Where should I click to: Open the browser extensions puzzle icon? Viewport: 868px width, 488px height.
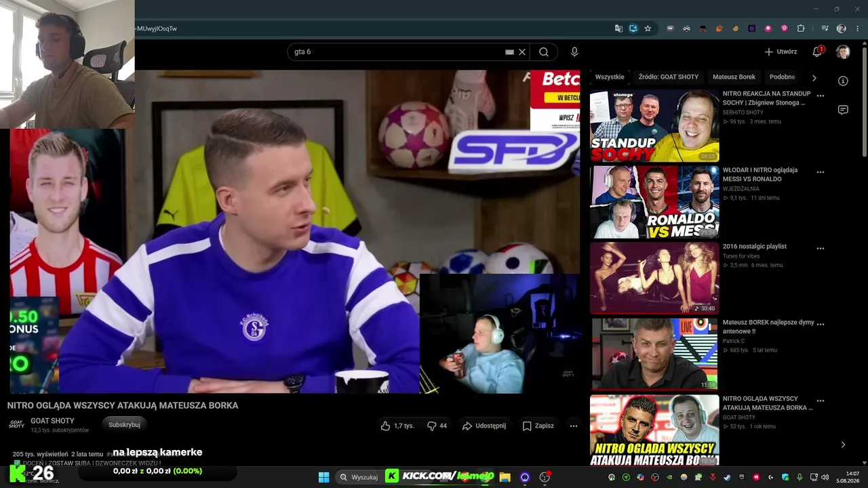click(x=801, y=28)
